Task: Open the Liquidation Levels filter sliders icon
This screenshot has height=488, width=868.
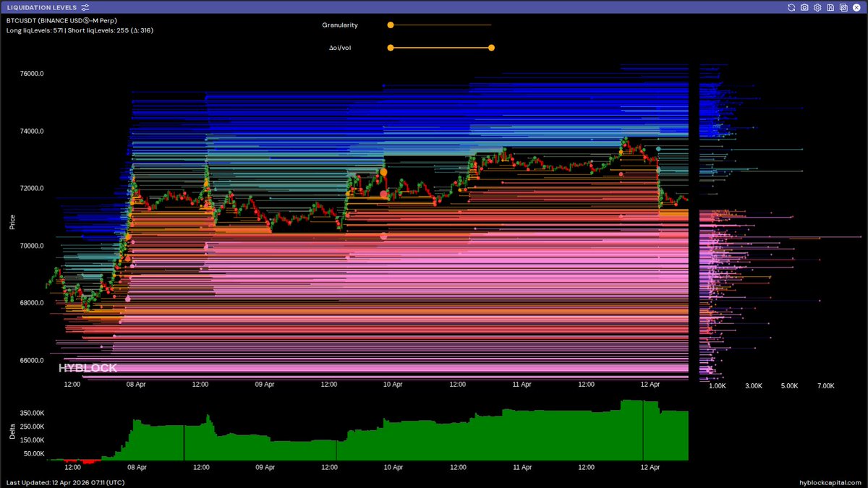Action: [x=85, y=7]
